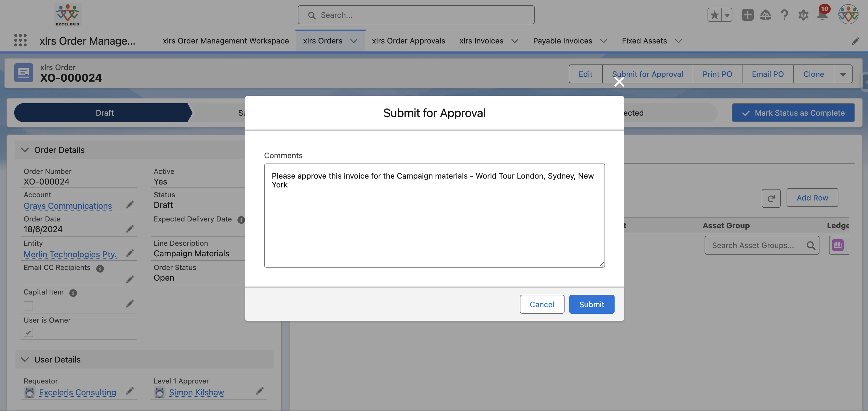The image size is (868, 411).
Task: Click the Favorites star icon
Action: (x=714, y=15)
